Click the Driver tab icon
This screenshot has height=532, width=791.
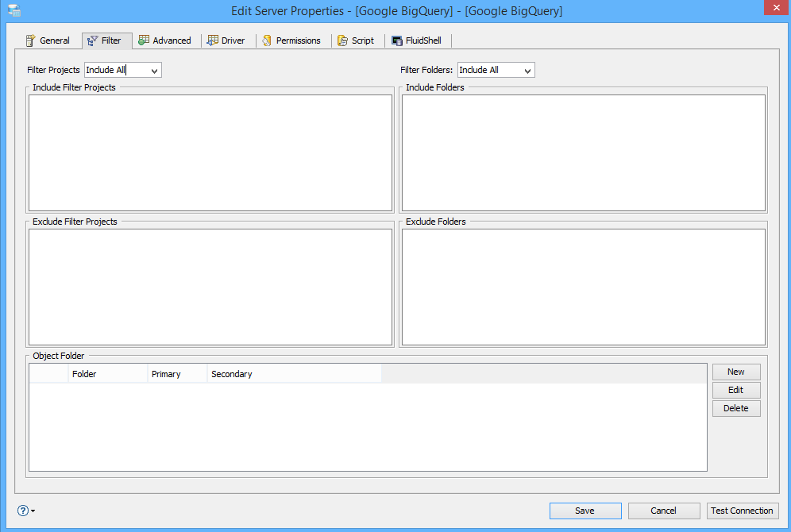[212, 40]
